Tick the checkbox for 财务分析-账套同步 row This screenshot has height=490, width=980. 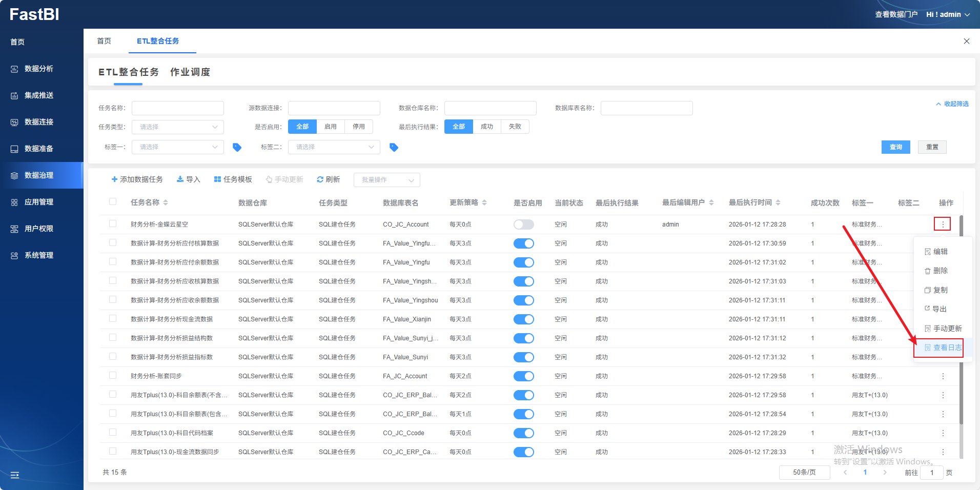click(x=113, y=376)
